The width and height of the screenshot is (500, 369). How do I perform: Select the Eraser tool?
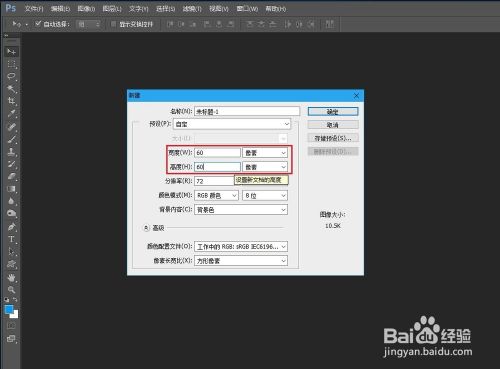pyautogui.click(x=11, y=176)
